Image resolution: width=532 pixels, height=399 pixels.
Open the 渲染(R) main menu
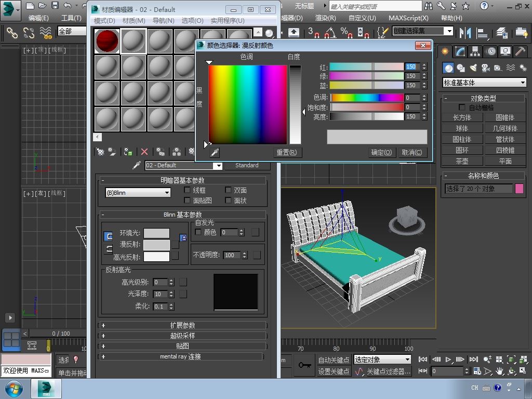click(325, 18)
